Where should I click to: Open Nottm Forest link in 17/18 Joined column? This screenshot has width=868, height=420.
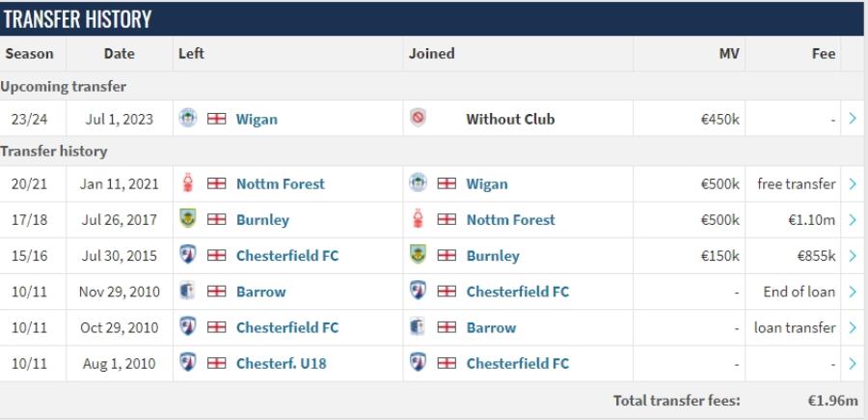(510, 220)
